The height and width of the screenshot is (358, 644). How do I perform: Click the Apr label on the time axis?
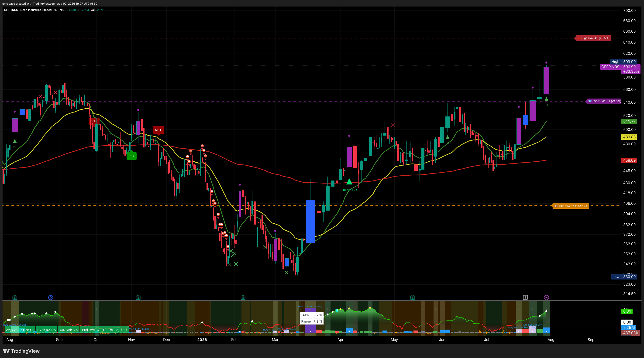tap(340, 340)
